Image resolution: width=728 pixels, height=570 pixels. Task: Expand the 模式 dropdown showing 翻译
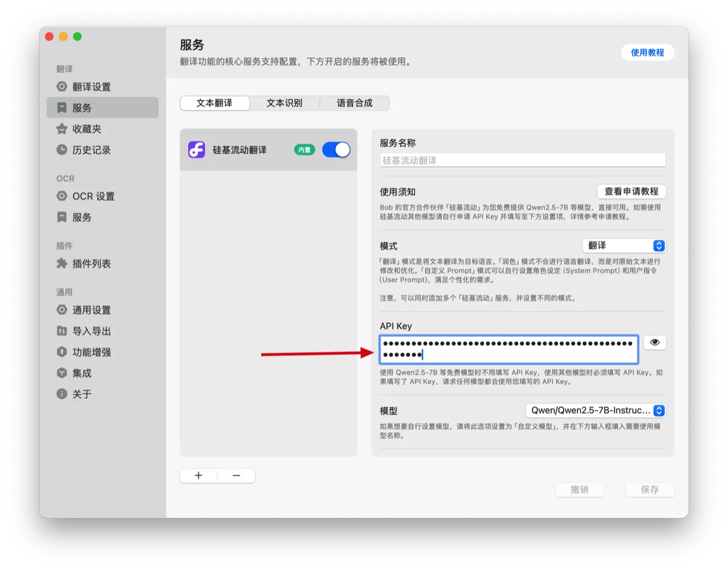pos(624,246)
